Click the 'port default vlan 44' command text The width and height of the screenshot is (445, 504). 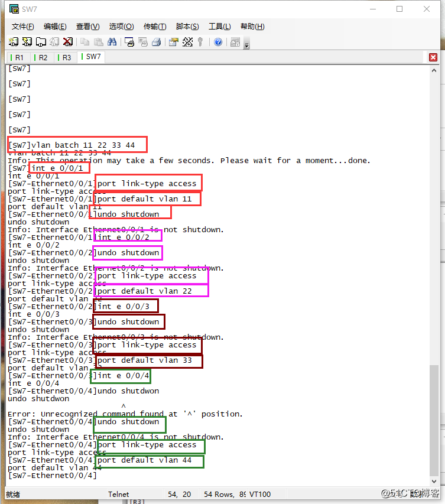click(x=144, y=460)
